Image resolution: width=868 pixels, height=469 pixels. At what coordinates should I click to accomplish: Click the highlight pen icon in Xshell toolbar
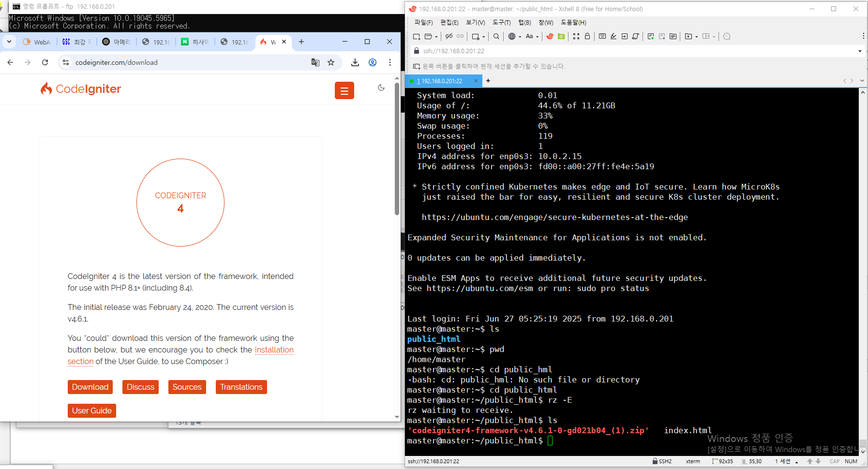[614, 36]
